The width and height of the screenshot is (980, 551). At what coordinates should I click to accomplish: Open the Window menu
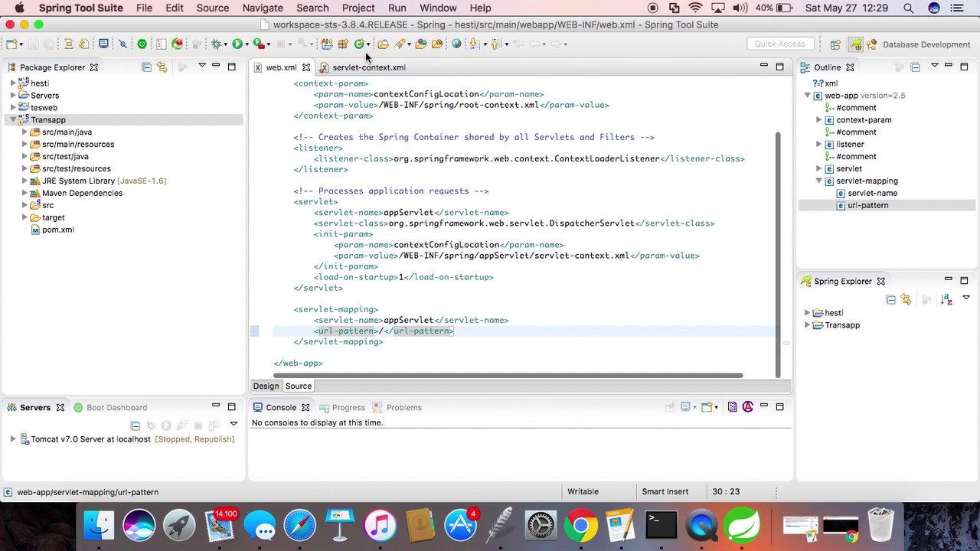pyautogui.click(x=438, y=8)
